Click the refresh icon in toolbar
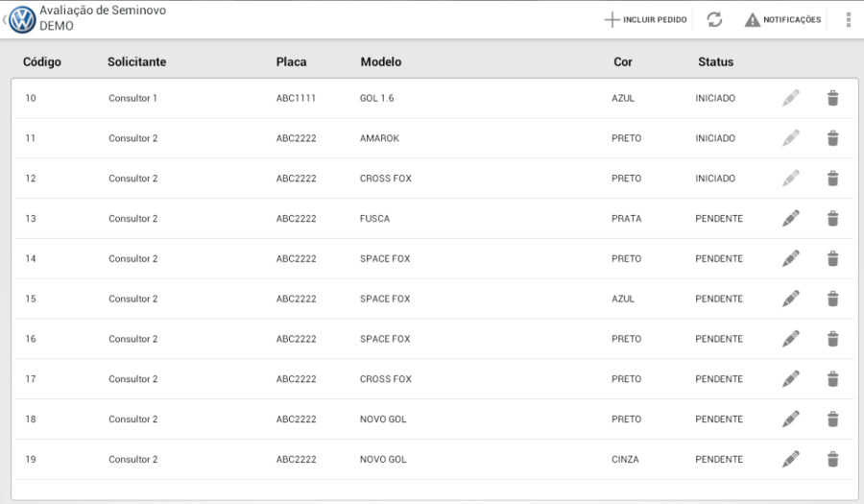Viewport: 864px width, 504px height. tap(714, 19)
